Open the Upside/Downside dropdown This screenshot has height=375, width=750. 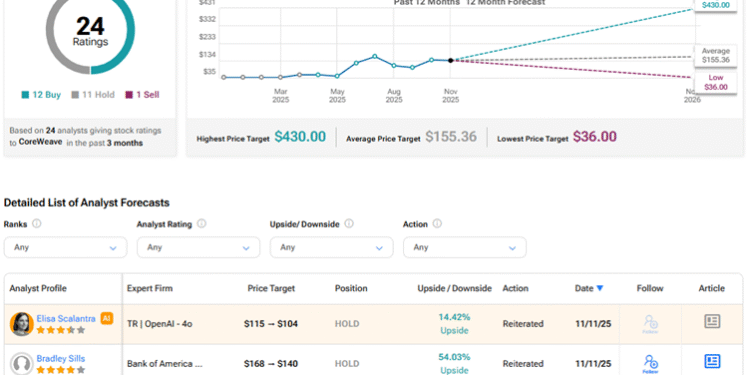click(x=331, y=248)
